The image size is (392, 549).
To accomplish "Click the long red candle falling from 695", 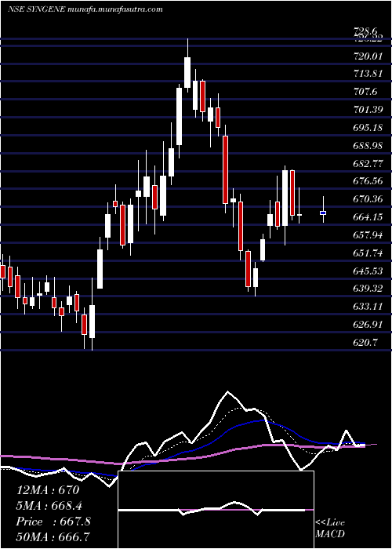I will pos(226,169).
